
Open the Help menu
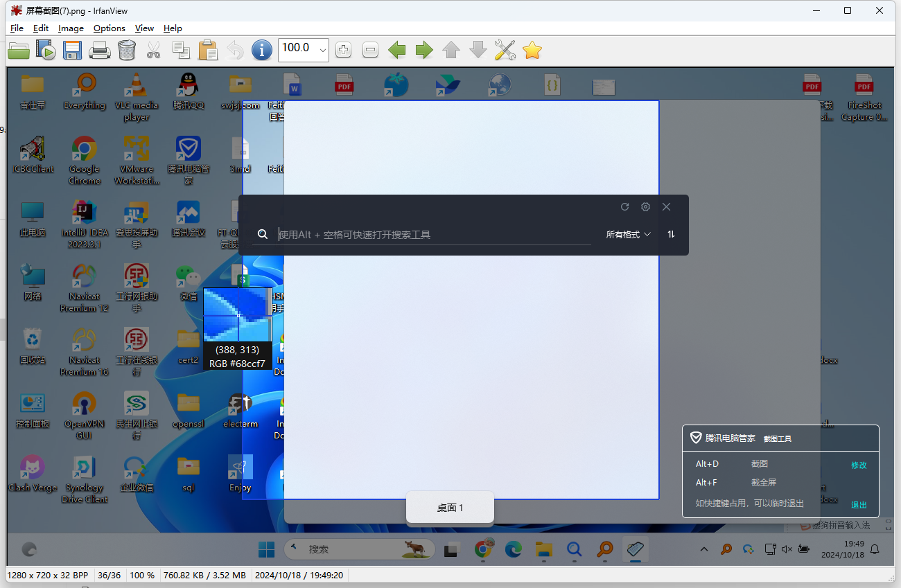[x=173, y=28]
